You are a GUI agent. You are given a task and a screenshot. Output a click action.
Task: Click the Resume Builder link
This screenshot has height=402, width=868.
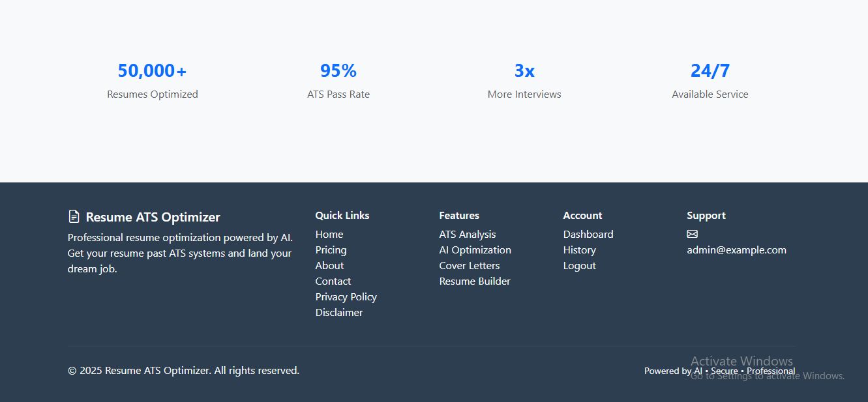[474, 281]
